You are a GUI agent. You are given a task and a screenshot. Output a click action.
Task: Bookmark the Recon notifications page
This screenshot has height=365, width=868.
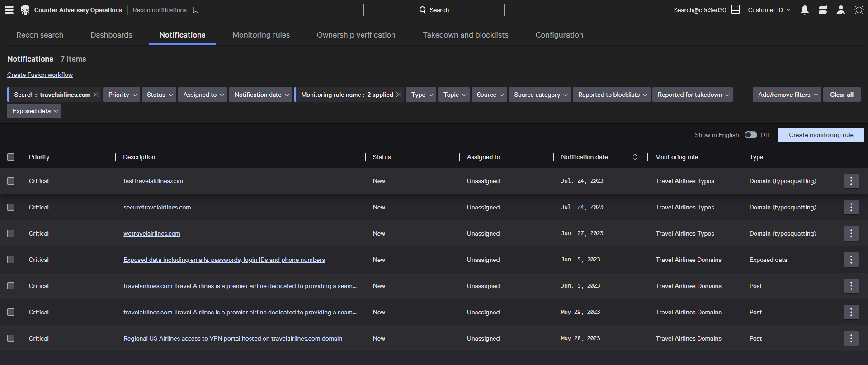tap(196, 10)
